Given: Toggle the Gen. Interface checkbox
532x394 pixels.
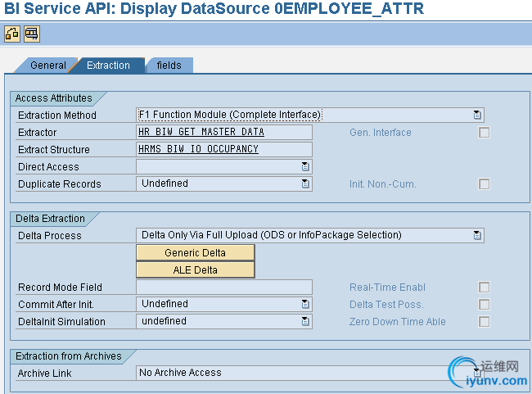Looking at the screenshot, I should pos(485,133).
